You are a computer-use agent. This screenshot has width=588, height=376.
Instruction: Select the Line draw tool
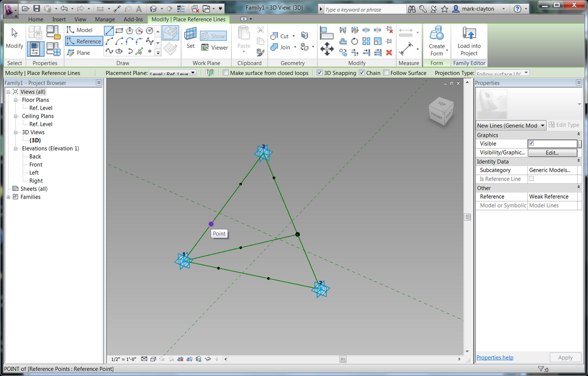(x=109, y=31)
